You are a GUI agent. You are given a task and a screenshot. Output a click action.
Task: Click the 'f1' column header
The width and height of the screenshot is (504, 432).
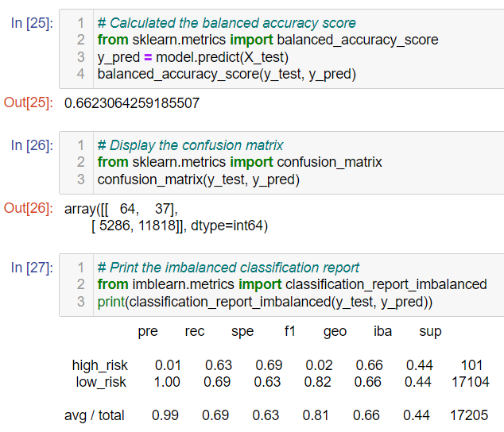[x=289, y=330]
